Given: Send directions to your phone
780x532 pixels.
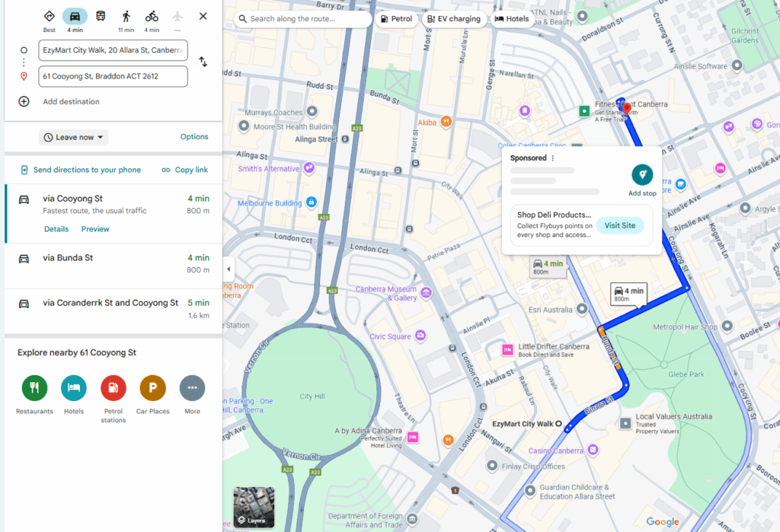Looking at the screenshot, I should point(81,170).
